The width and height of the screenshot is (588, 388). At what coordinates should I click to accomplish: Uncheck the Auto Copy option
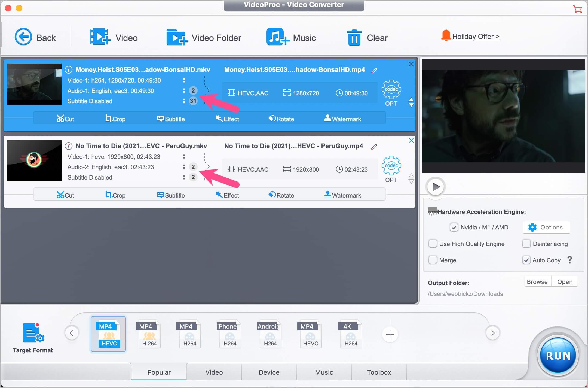526,260
